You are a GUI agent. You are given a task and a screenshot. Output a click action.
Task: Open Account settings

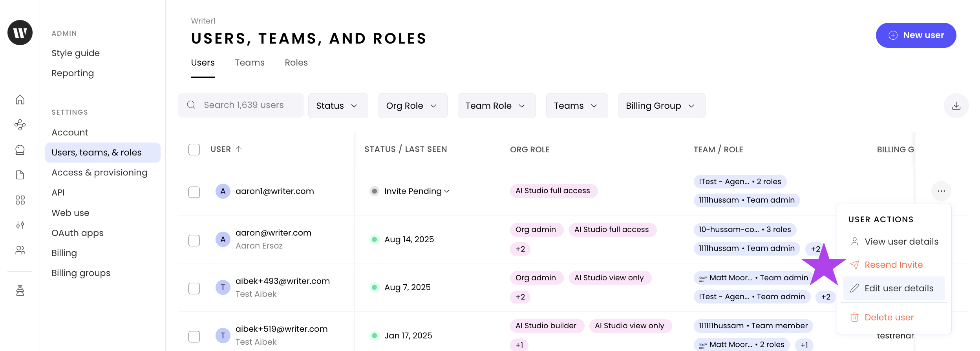click(70, 132)
